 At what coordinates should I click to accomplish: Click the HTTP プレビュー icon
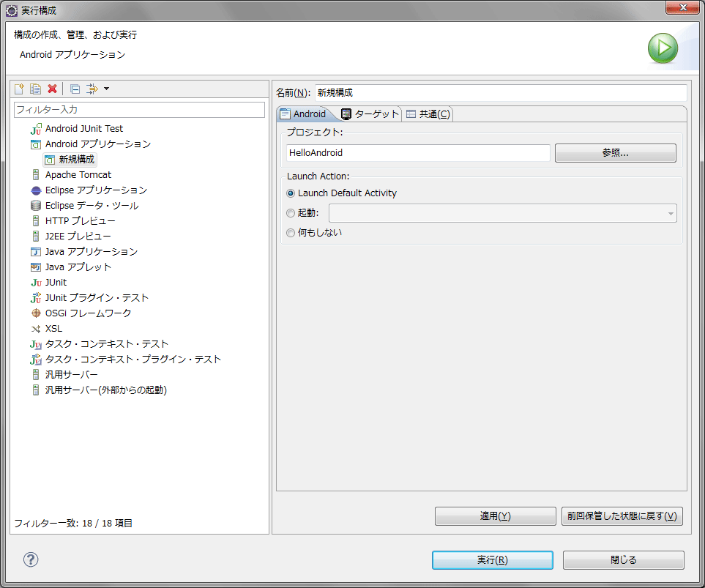click(36, 221)
